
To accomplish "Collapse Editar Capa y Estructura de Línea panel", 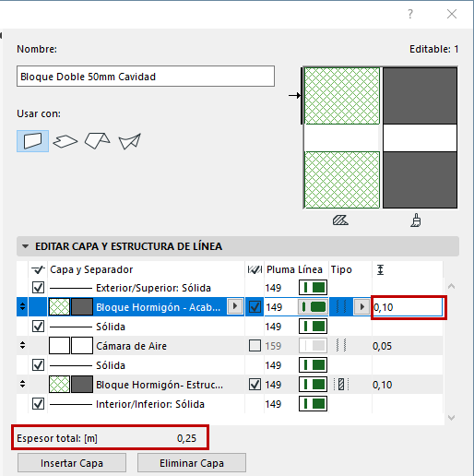I will point(25,246).
